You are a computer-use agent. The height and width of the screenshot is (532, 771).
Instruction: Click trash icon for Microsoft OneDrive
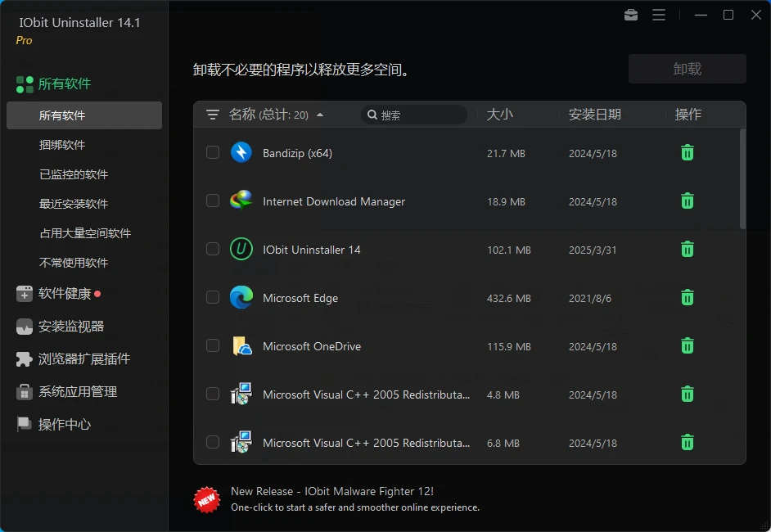click(688, 345)
